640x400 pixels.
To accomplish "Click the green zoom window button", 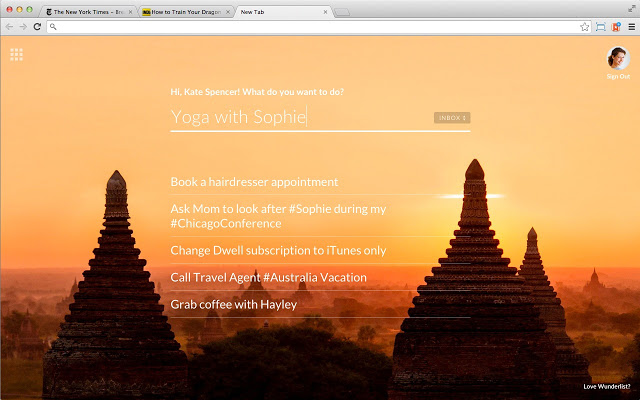I will (29, 9).
